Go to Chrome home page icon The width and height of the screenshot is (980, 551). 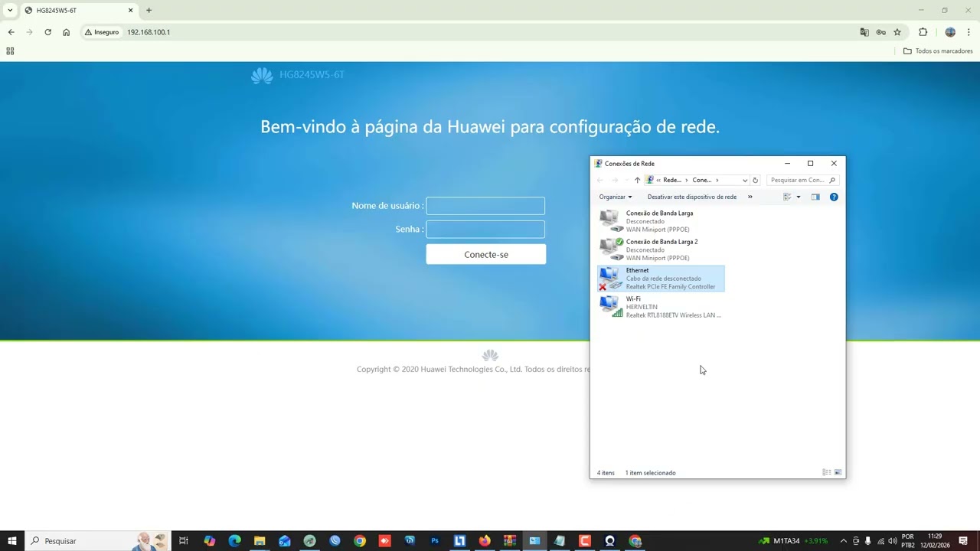(67, 32)
